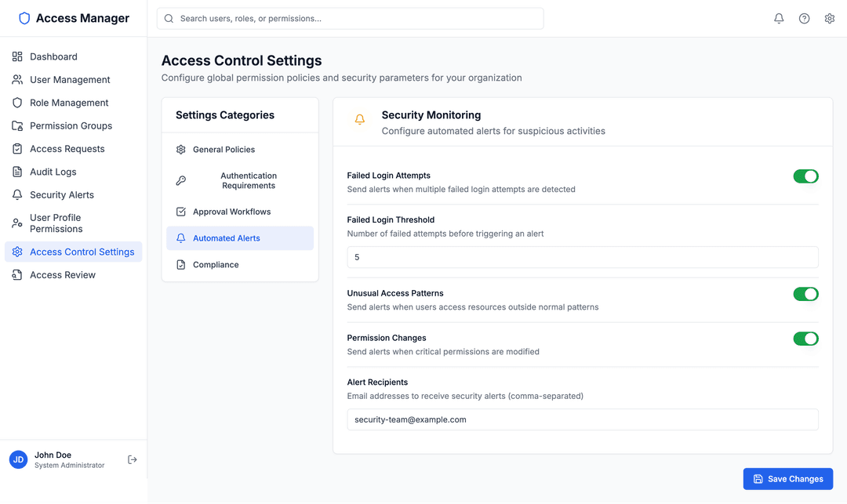Click the Failed Login Threshold input field
847x504 pixels.
(583, 257)
